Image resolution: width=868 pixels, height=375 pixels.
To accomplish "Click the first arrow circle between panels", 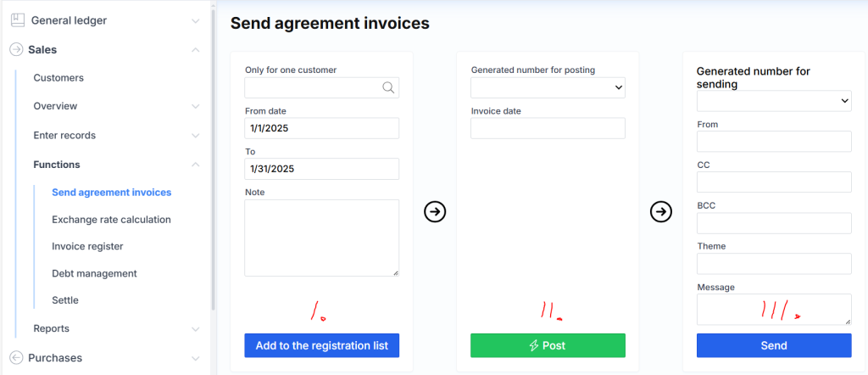I will [x=435, y=211].
